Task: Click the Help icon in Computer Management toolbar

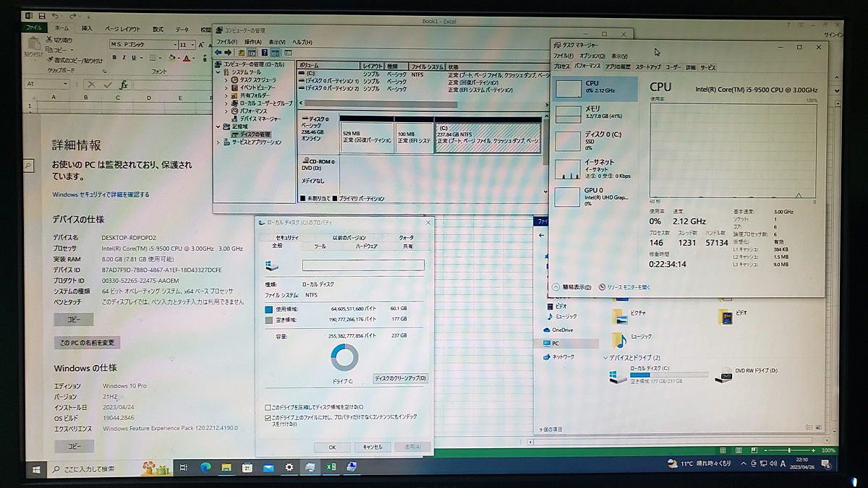Action: [265, 52]
